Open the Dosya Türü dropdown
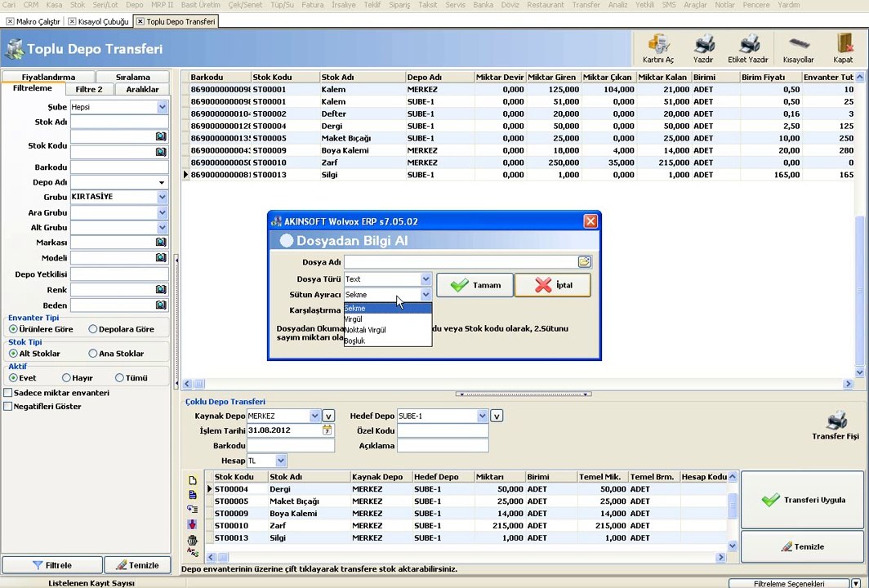The width and height of the screenshot is (869, 588). (x=425, y=278)
